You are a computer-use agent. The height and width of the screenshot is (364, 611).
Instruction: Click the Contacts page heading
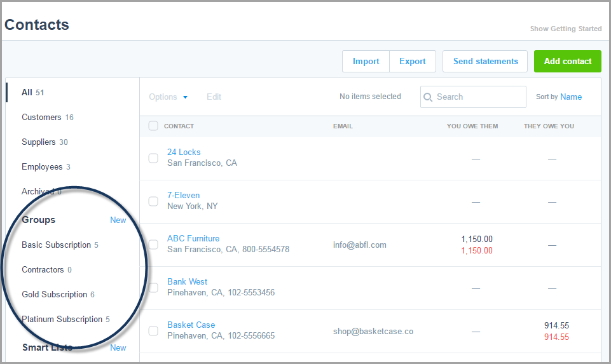point(37,25)
